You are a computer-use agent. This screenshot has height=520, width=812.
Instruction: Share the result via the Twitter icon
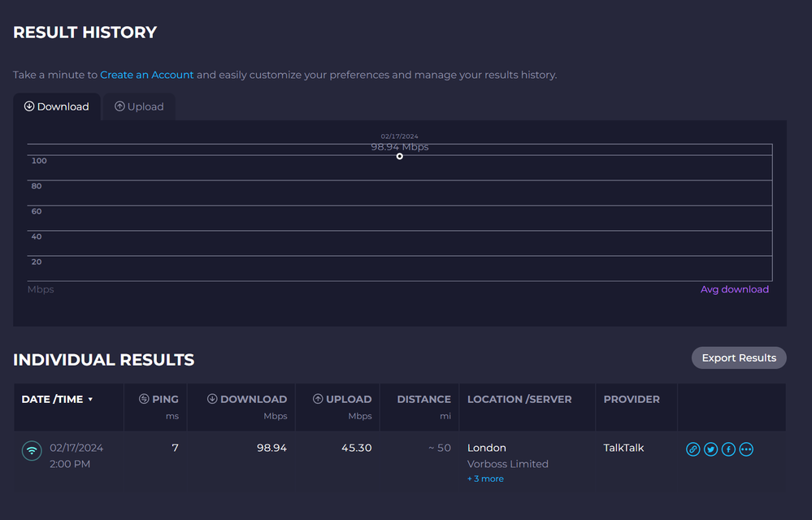point(710,449)
